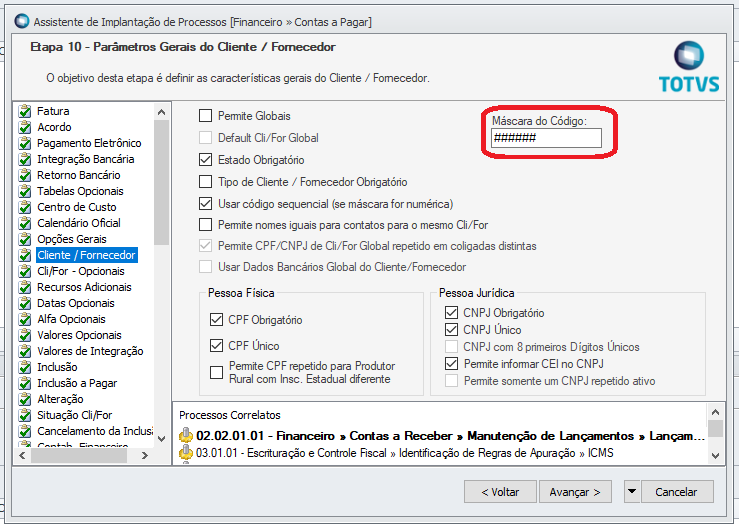This screenshot has width=739, height=531.
Task: Click the checkmark icon beside Recursos Adicionais
Action: (25, 287)
